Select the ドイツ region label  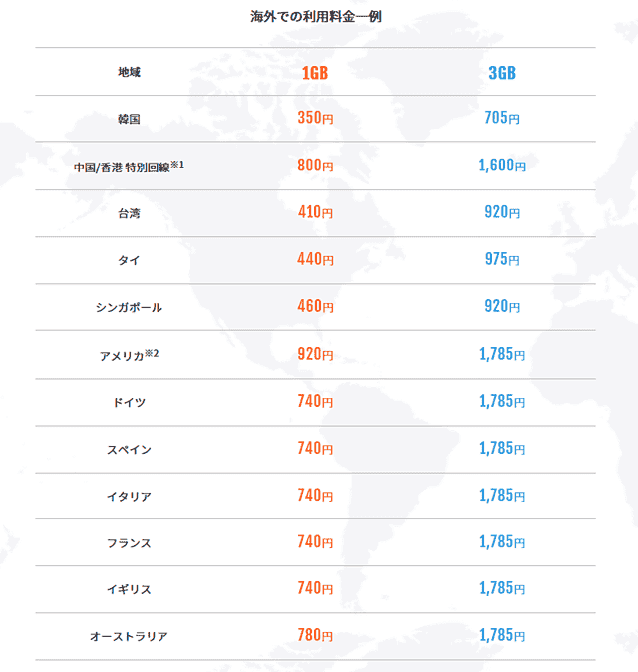[x=129, y=402]
